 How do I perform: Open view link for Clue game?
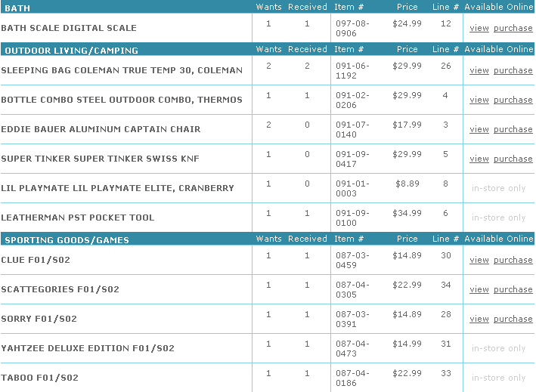coord(479,260)
